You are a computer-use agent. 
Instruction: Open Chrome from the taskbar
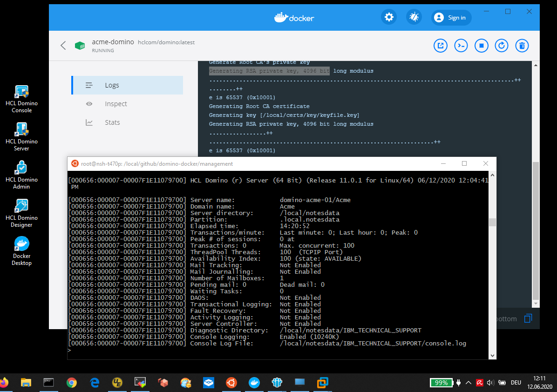tap(71, 383)
